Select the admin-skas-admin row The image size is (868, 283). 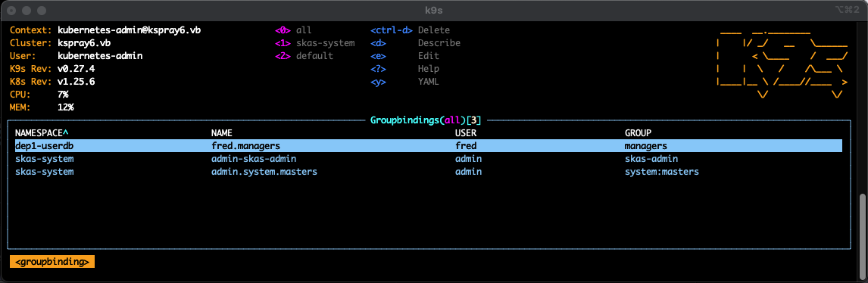(429, 159)
